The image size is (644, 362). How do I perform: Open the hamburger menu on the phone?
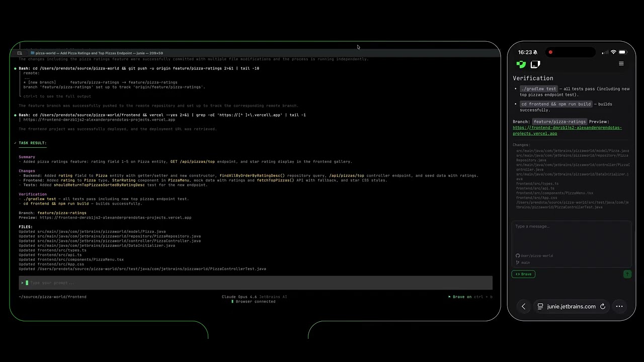click(x=621, y=64)
